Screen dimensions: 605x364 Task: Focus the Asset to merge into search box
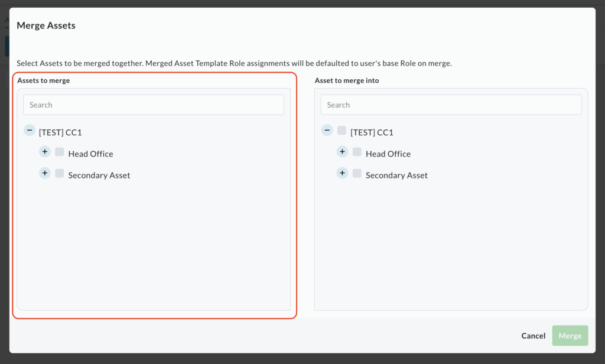point(451,105)
